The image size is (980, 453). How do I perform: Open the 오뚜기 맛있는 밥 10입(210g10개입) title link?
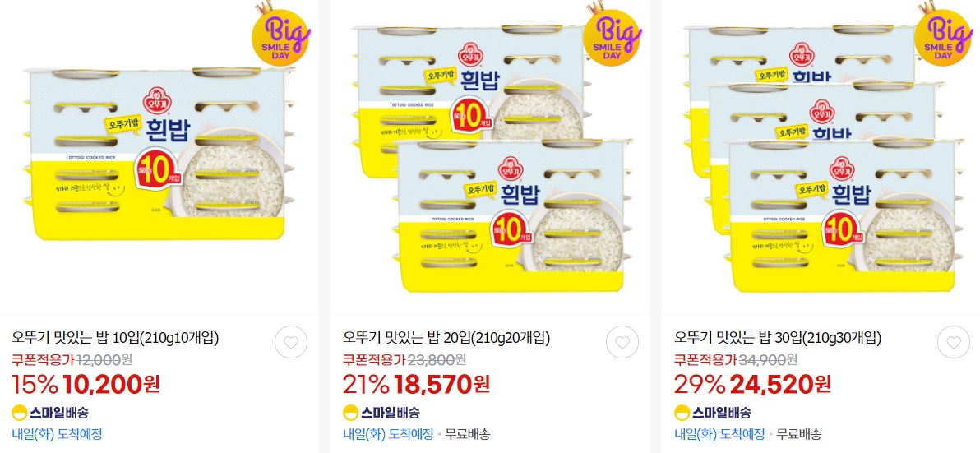(x=116, y=338)
